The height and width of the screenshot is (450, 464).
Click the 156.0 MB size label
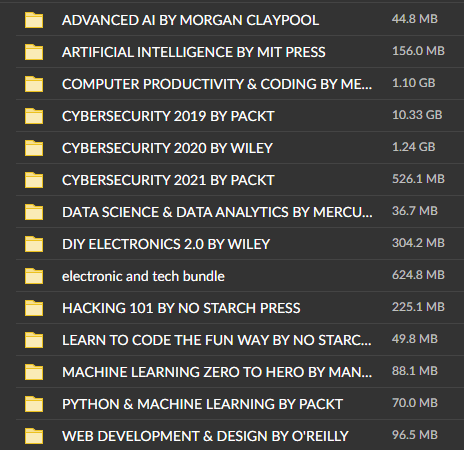coord(418,51)
